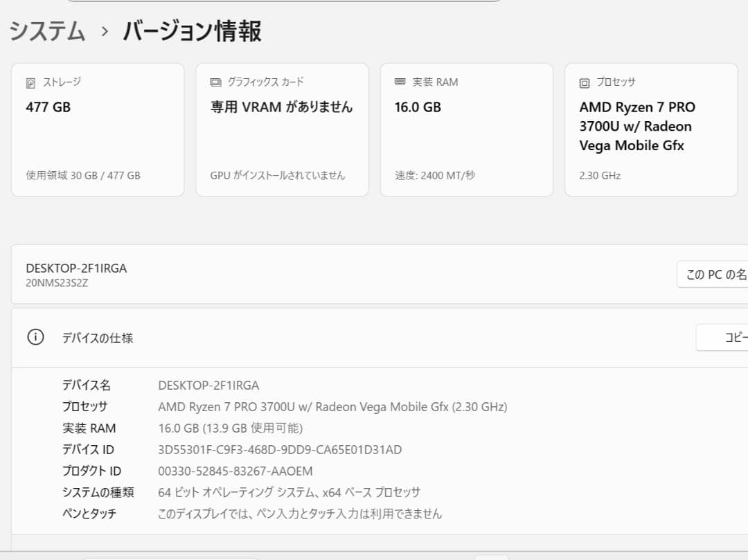Click the 専用 VRAM がありません graphics card panel
This screenshot has width=748, height=560.
282,129
